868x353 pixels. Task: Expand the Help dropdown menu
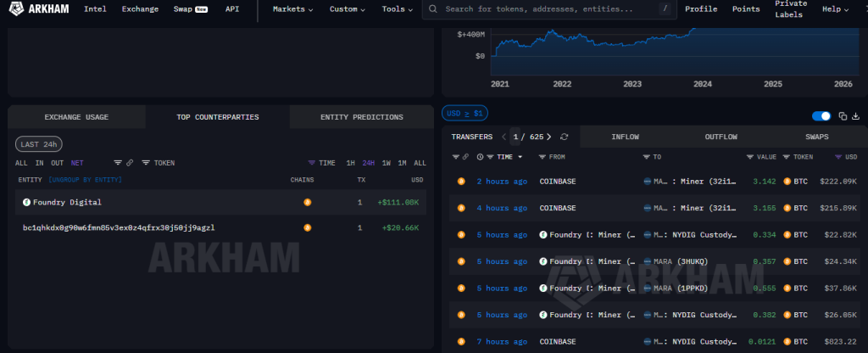[x=835, y=8]
